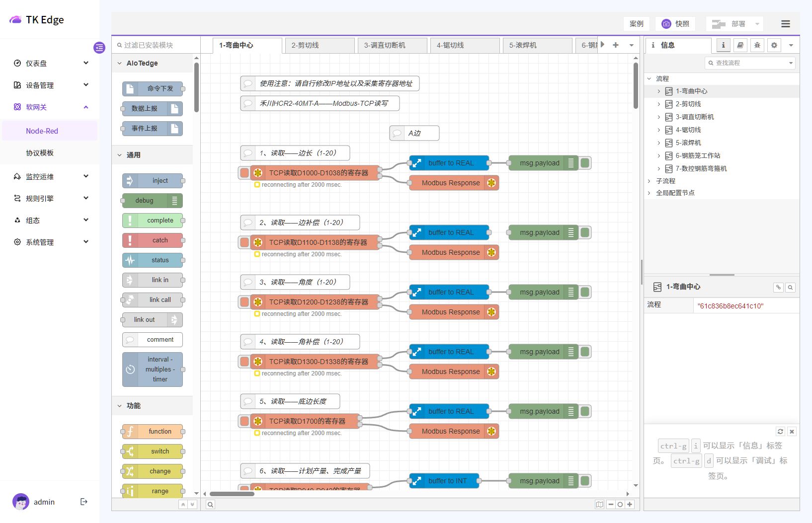
Task: Collapse the AIoTedge palette category
Action: click(152, 63)
